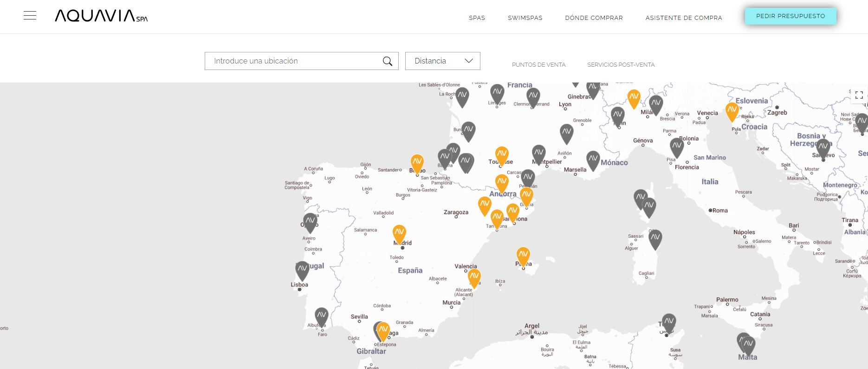Screen dimensions: 868x369
Task: Select the gray marker on Montpellier
Action: point(538,155)
